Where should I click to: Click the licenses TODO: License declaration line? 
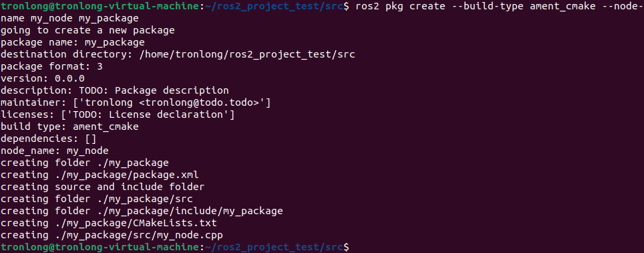118,114
